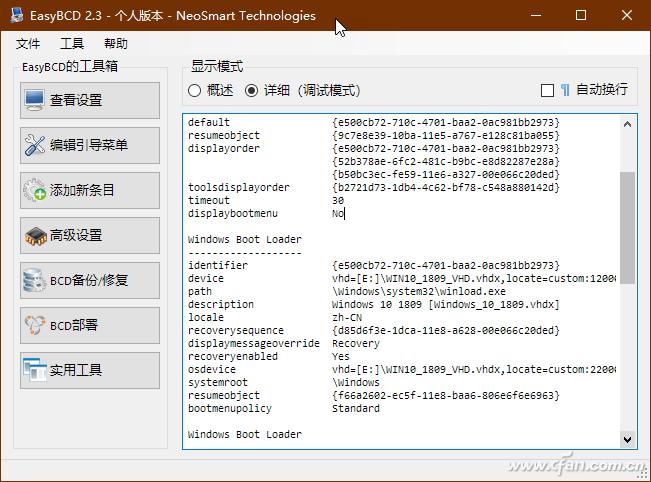651x482 pixels.
Task: Click the 'displayorder' entry
Action: [224, 149]
